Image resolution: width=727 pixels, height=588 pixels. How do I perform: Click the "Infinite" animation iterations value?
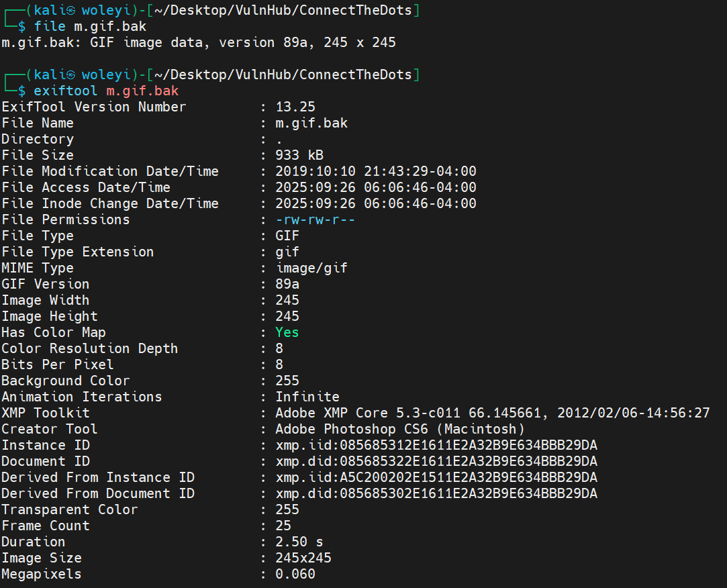(x=307, y=397)
